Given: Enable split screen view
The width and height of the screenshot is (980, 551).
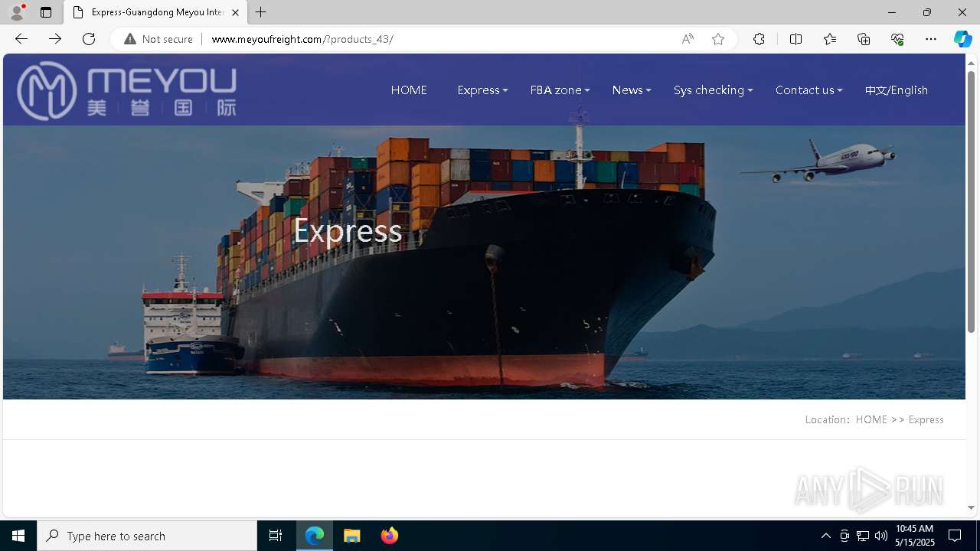Looking at the screenshot, I should pyautogui.click(x=795, y=39).
